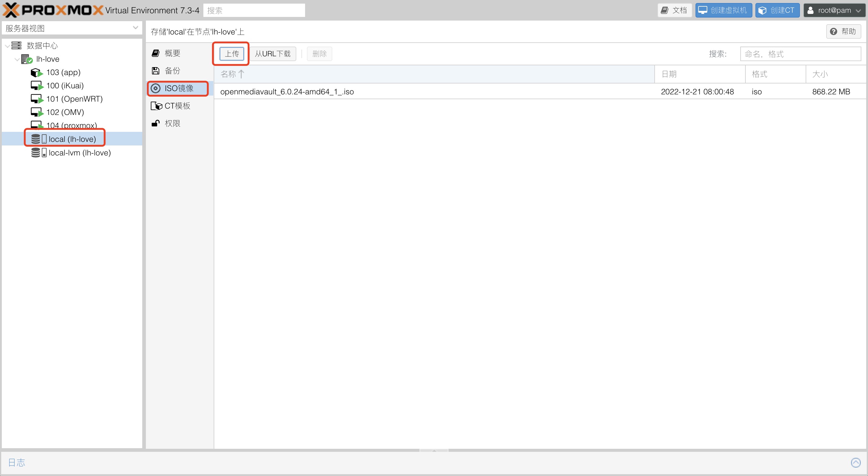The image size is (868, 476).
Task: Switch to the CT模板 templates tab
Action: tap(177, 106)
